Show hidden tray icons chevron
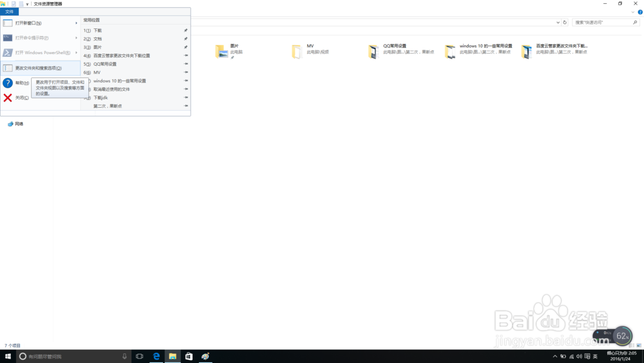Image resolution: width=644 pixels, height=363 pixels. tap(555, 357)
